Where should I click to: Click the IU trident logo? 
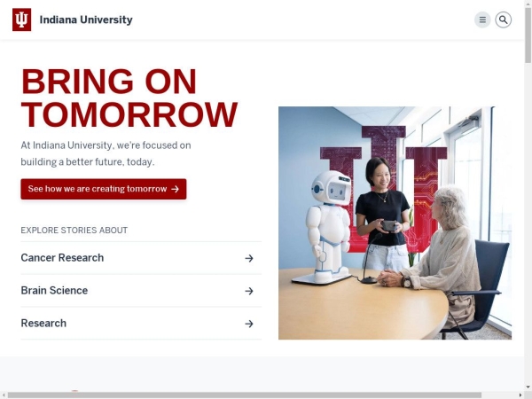point(21,20)
